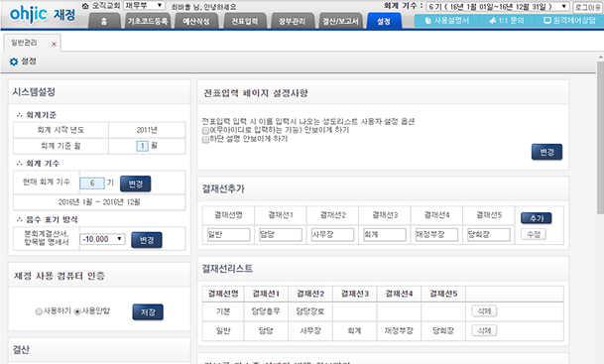Click the 결재선1 field containing 담당

pyautogui.click(x=281, y=235)
